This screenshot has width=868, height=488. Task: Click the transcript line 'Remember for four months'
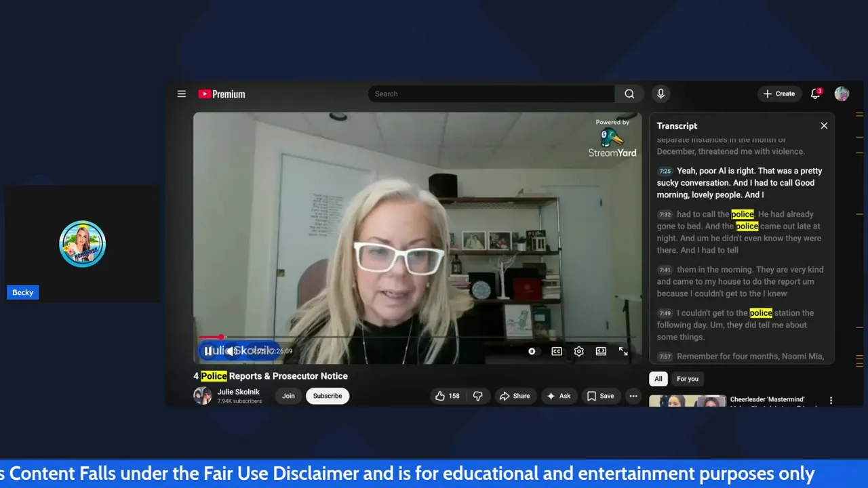(x=750, y=357)
